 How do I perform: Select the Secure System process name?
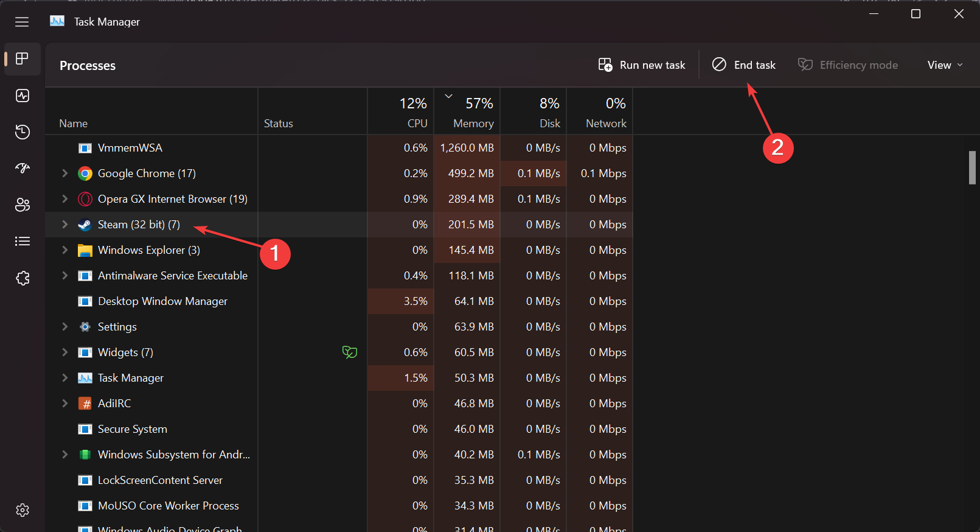click(133, 429)
